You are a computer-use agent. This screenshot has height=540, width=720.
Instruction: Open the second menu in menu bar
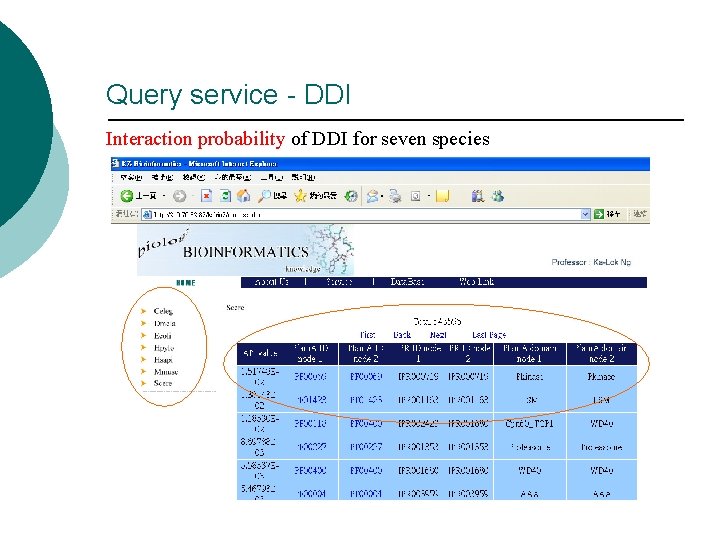point(162,177)
